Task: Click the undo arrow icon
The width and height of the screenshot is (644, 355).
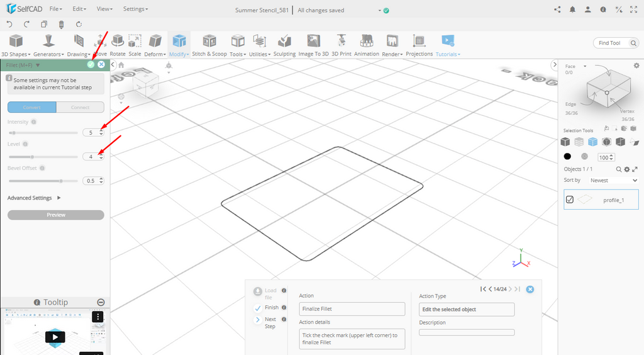Action: [9, 25]
